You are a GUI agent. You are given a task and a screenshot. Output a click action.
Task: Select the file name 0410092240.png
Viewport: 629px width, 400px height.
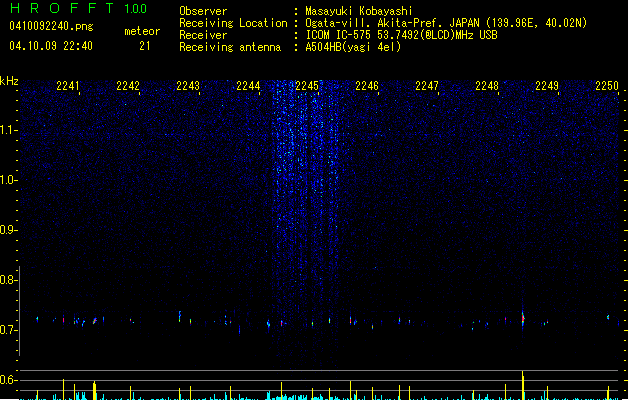click(x=51, y=26)
